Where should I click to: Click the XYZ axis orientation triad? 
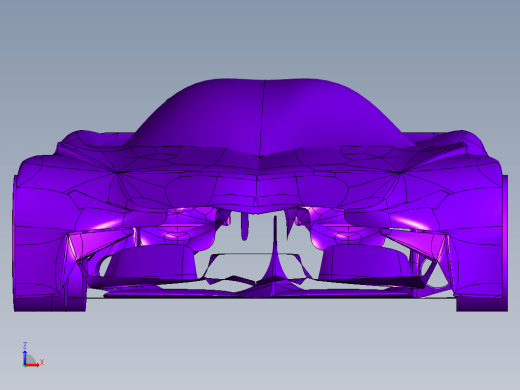click(33, 355)
